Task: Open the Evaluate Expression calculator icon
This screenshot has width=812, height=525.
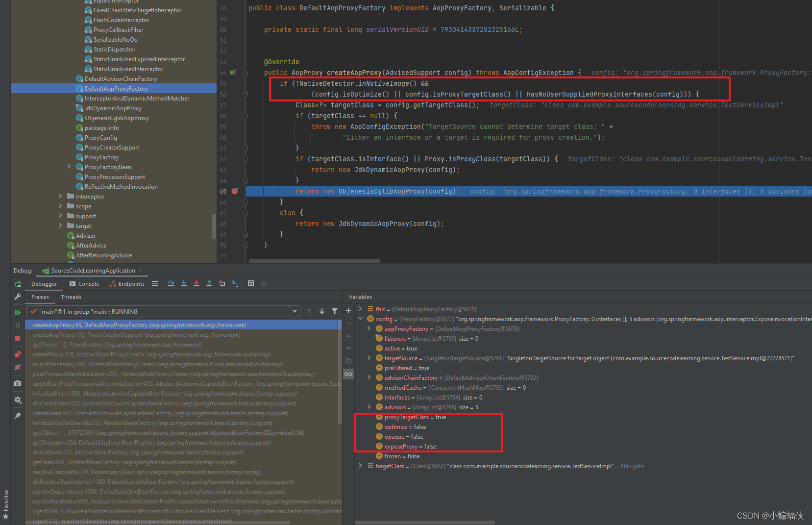Action: tap(251, 283)
